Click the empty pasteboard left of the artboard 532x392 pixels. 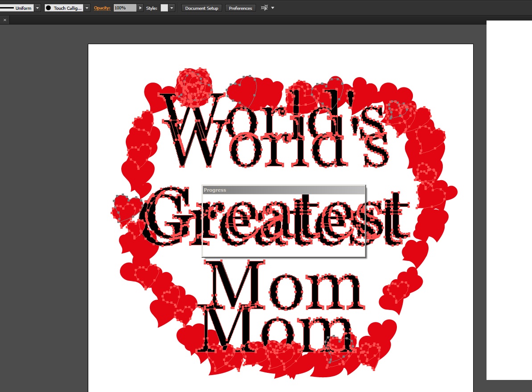pos(45,201)
